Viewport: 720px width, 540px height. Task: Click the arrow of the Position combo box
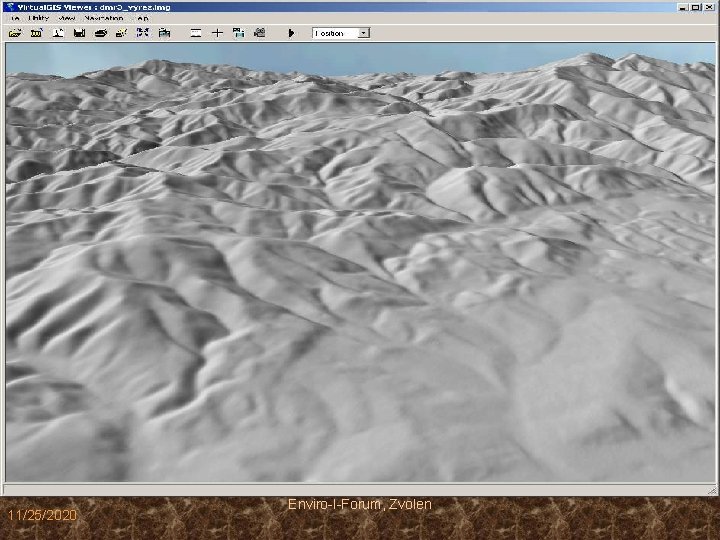click(x=364, y=33)
